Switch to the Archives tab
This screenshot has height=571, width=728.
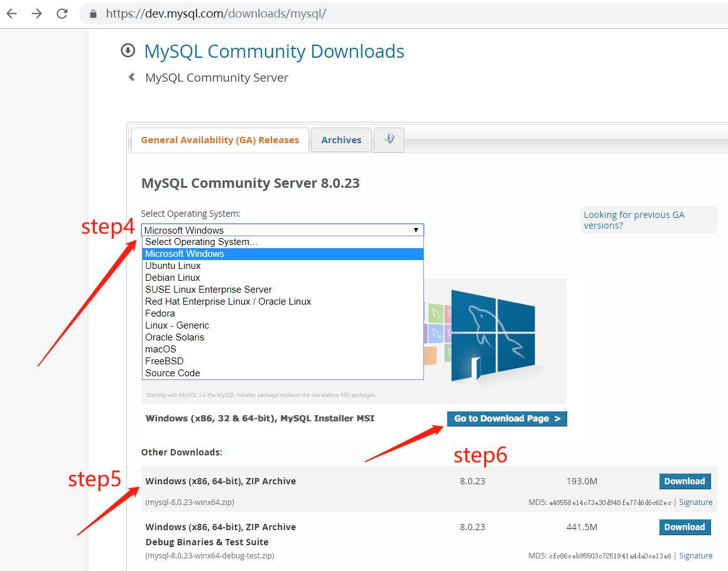coord(341,140)
